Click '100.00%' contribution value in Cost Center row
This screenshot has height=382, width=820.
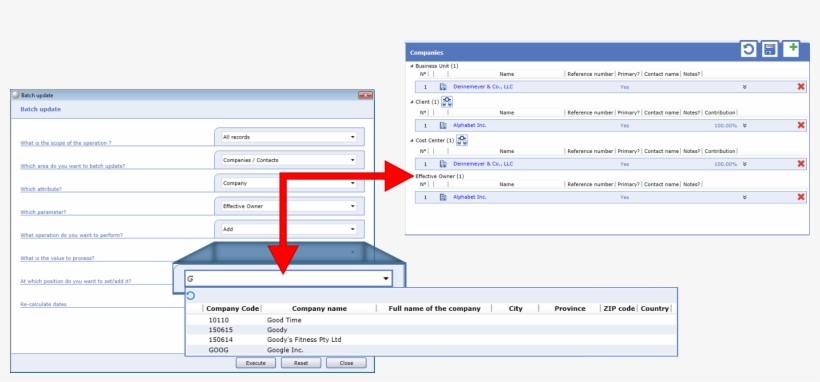coord(725,164)
